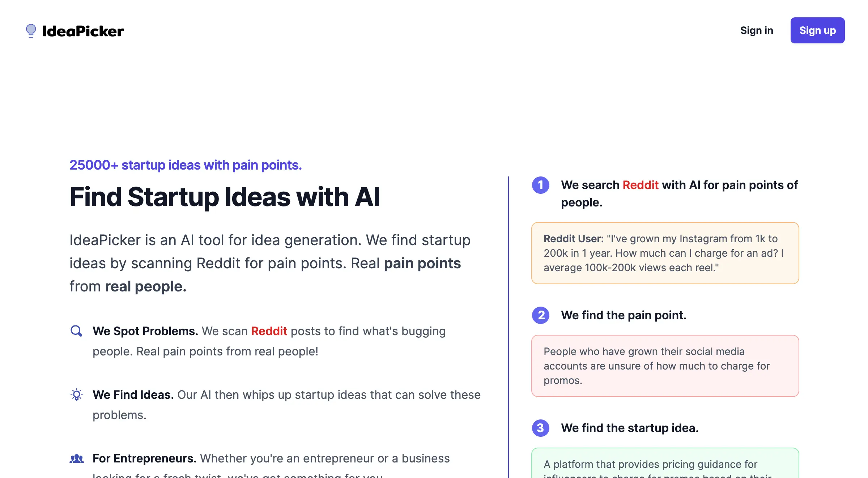868x478 pixels.
Task: Click the bold pain points text in the intro
Action: [x=422, y=263]
